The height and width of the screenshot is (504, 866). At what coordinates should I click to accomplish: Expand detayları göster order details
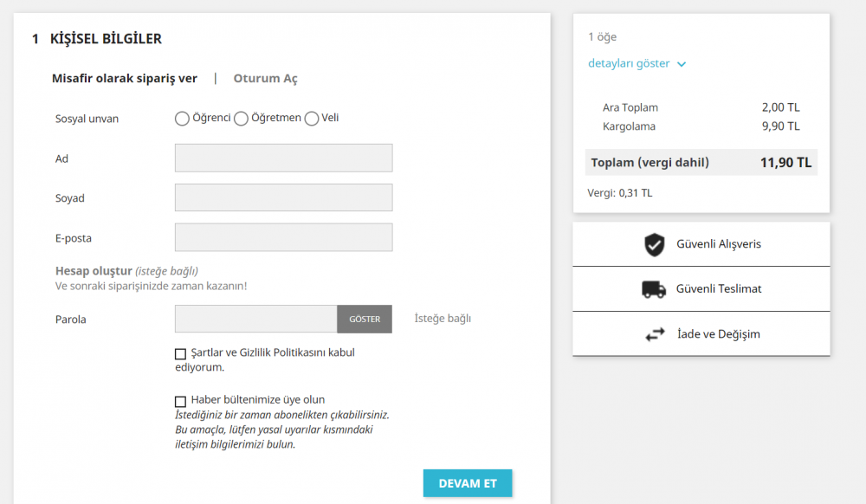tap(637, 63)
